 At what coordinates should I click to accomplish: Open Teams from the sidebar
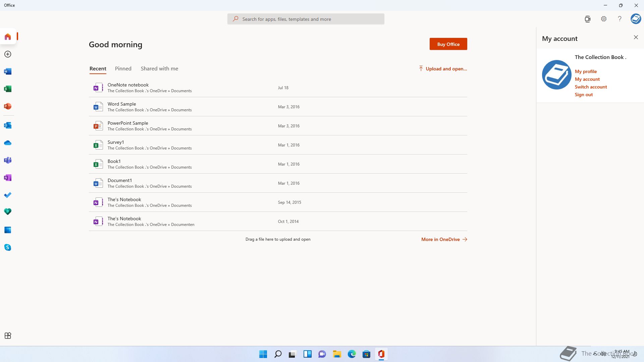(8, 160)
